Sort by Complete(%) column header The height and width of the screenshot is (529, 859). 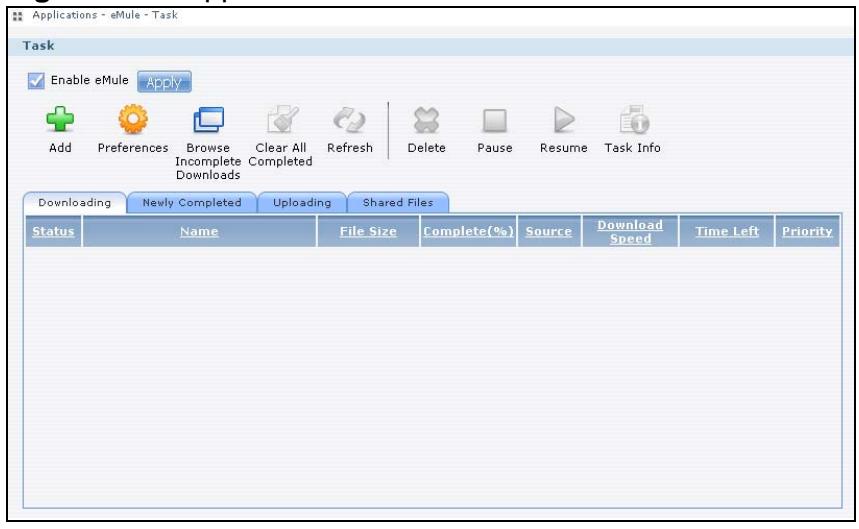coord(468,232)
